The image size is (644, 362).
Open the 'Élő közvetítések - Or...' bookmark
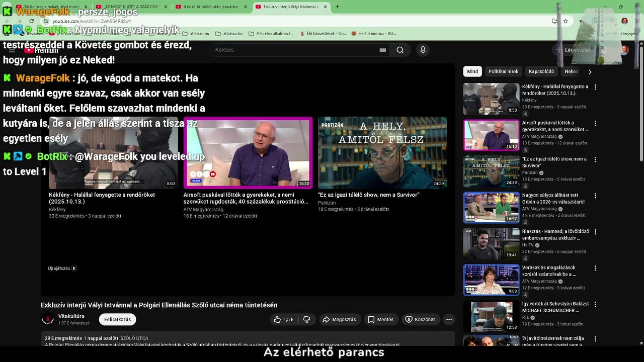[x=323, y=34]
